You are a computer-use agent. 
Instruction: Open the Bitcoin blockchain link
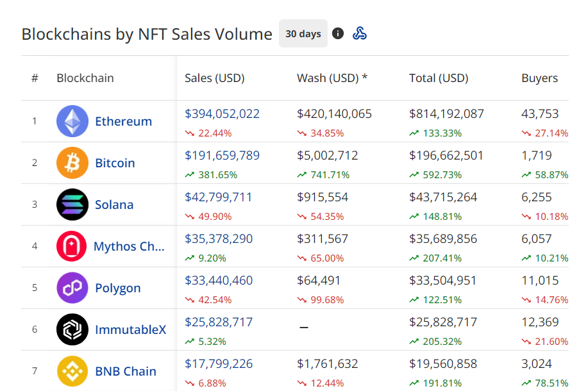tap(115, 163)
